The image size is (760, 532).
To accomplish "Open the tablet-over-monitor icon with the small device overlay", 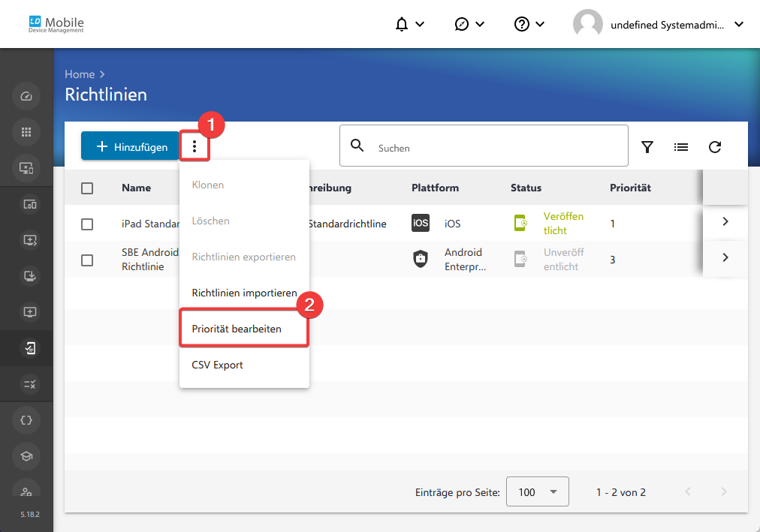I will [30, 204].
